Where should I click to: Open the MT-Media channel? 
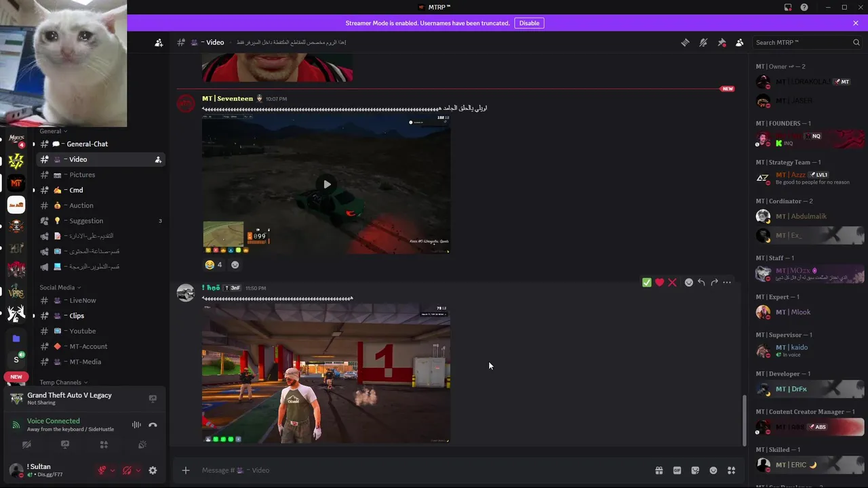(100, 362)
